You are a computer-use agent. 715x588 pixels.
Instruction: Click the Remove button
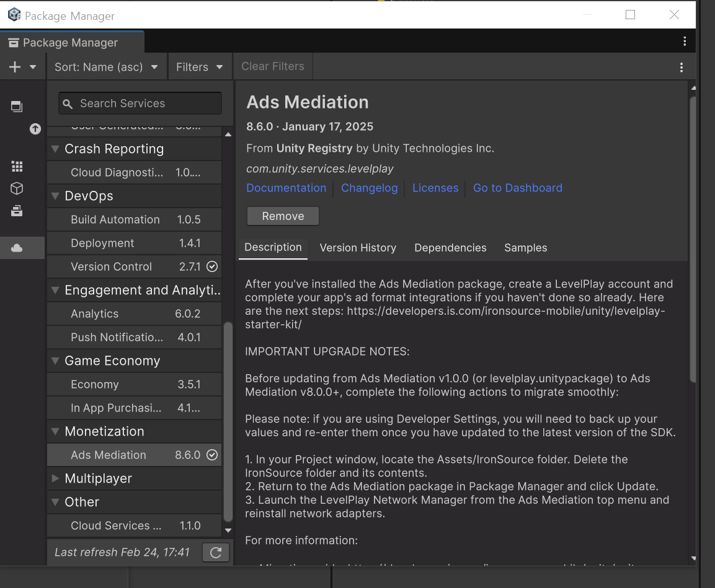[x=283, y=216]
